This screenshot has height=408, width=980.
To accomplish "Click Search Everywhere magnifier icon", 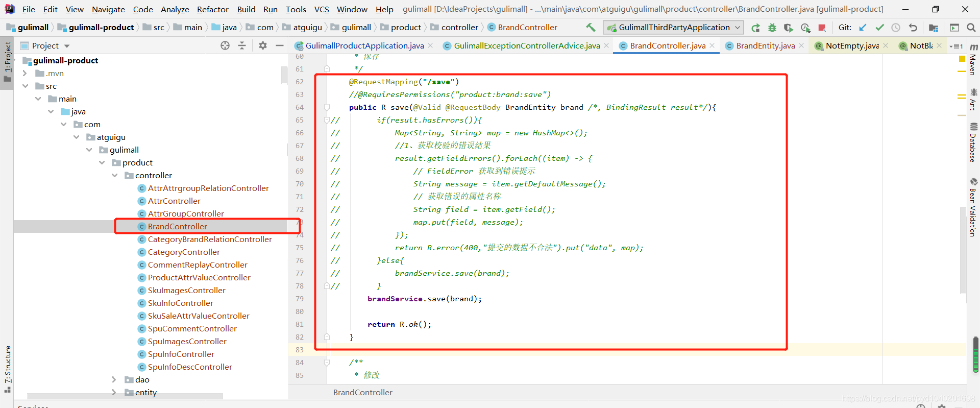I will (971, 28).
